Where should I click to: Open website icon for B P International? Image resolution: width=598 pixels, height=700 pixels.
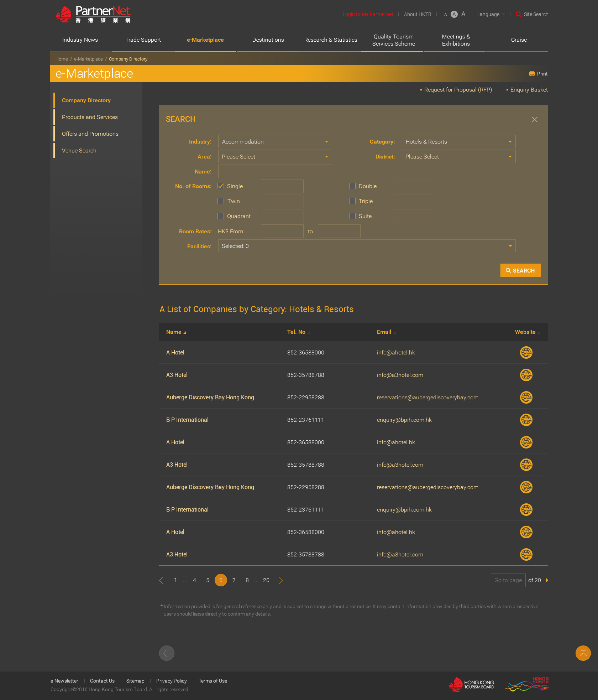pos(526,420)
